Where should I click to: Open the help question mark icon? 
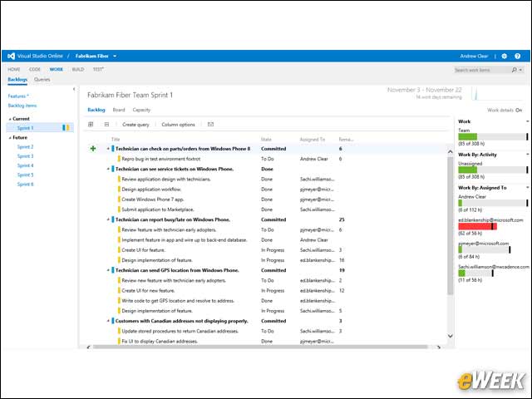click(x=517, y=56)
